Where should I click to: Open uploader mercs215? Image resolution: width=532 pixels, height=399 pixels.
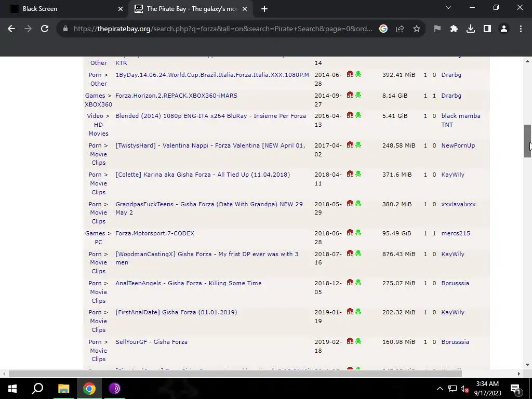coord(456,233)
